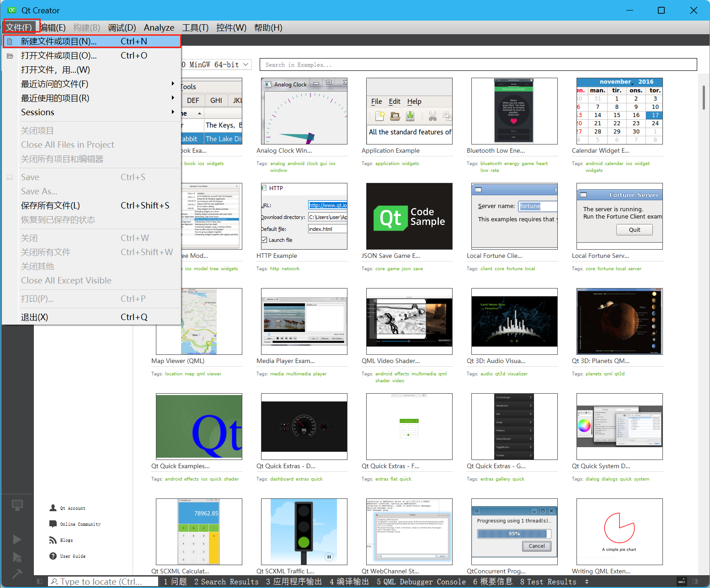The height and width of the screenshot is (588, 710).
Task: Open the JSON Save Game example thumbnail
Action: [x=409, y=216]
